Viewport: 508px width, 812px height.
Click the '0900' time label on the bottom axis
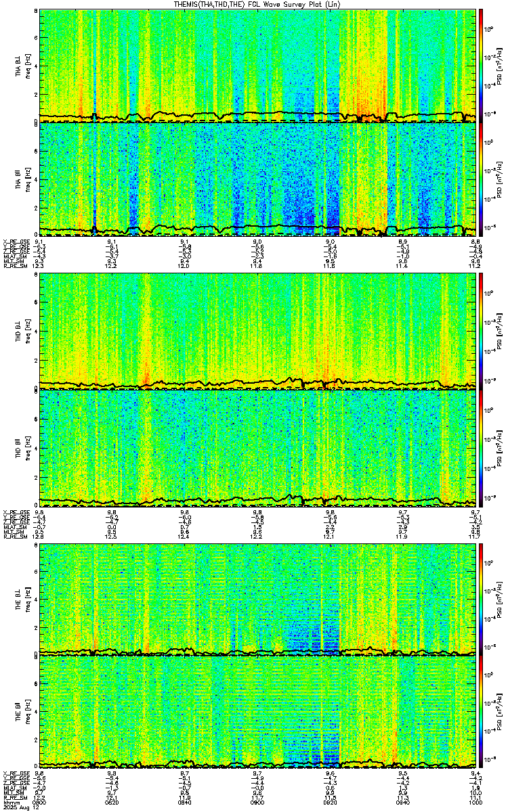[x=257, y=801]
